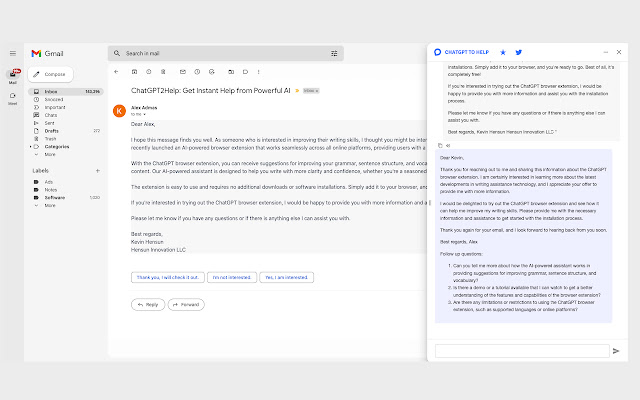Screen dimensions: 640x400
Task: Click the icon next to the copy icon
Action: pyautogui.click(x=448, y=145)
